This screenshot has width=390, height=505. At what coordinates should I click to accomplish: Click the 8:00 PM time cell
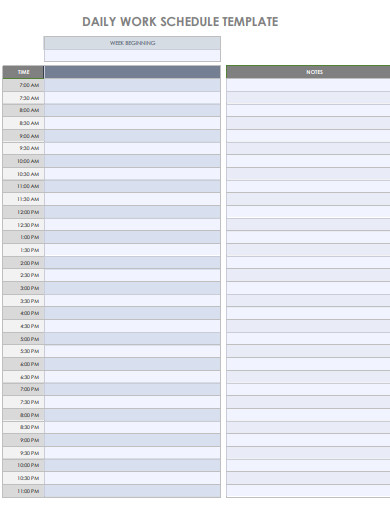click(x=23, y=415)
